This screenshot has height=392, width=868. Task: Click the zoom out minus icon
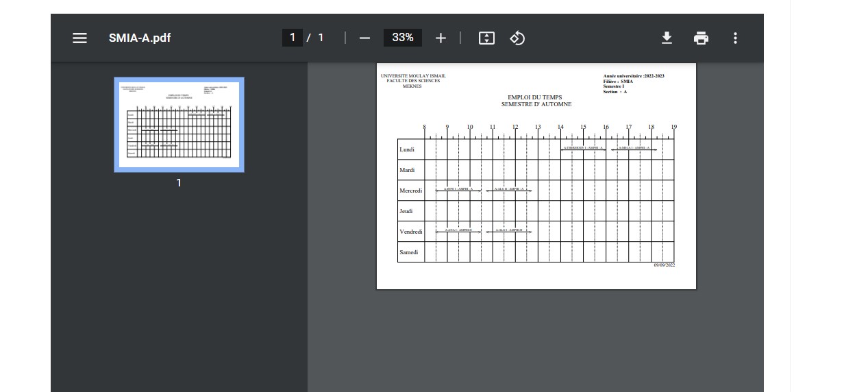tap(364, 38)
